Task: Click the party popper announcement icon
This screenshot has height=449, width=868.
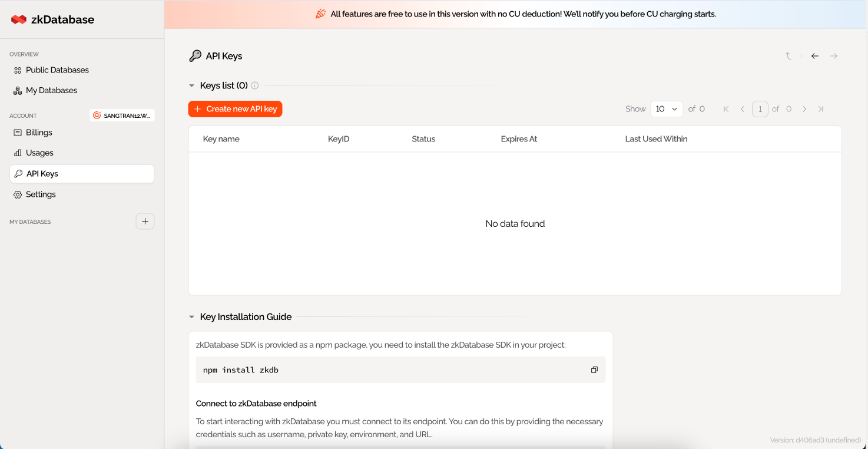Action: click(x=320, y=14)
